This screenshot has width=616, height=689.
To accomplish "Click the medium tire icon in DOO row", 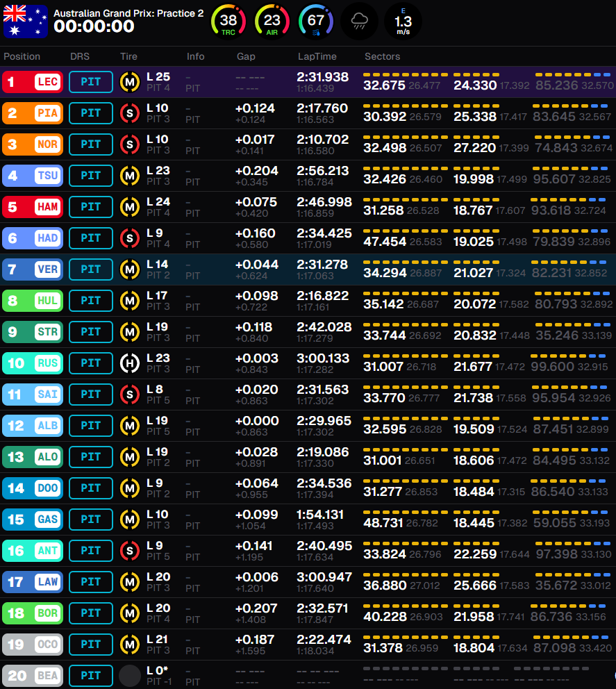I will point(130,488).
